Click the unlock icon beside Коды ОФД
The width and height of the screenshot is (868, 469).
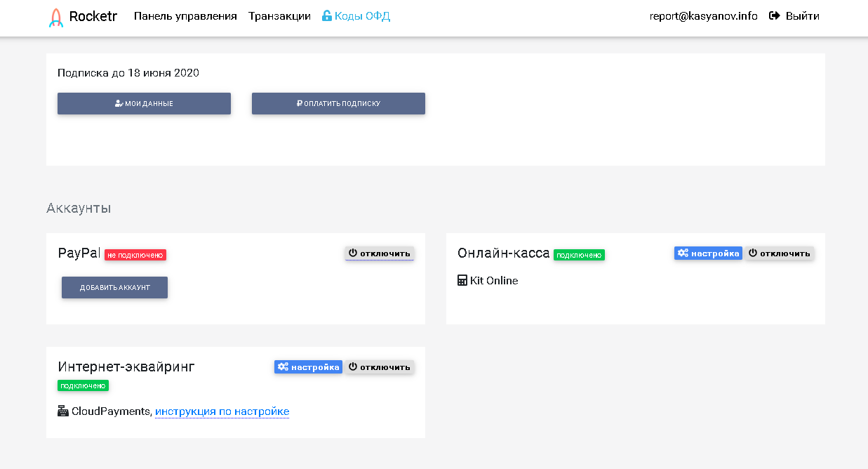pyautogui.click(x=326, y=16)
